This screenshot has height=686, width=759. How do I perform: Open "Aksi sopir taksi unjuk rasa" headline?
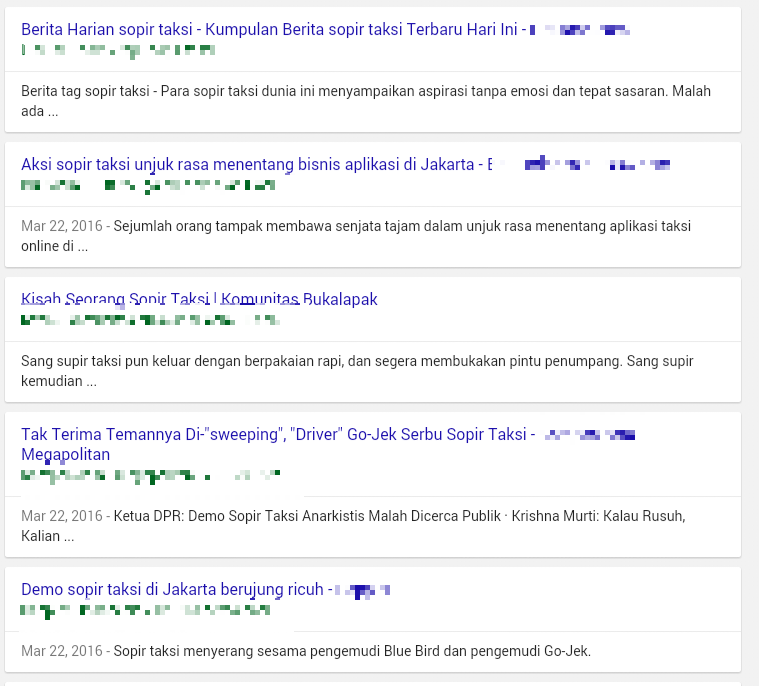point(247,164)
